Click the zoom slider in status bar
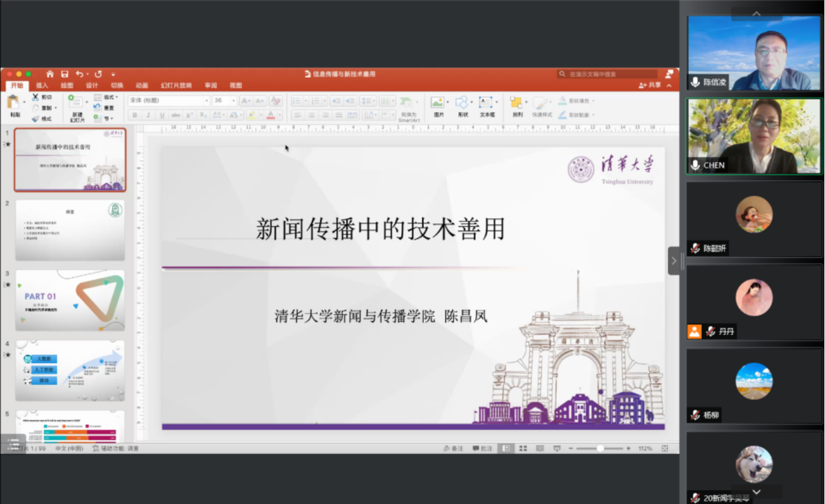Viewport: 825px width, 504px height. (x=600, y=448)
